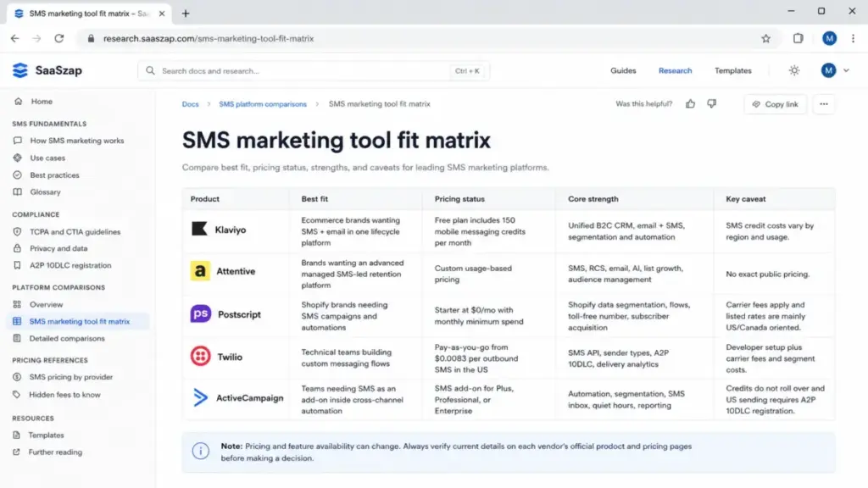The width and height of the screenshot is (868, 488).
Task: Click the Best practices check icon
Action: pos(17,175)
